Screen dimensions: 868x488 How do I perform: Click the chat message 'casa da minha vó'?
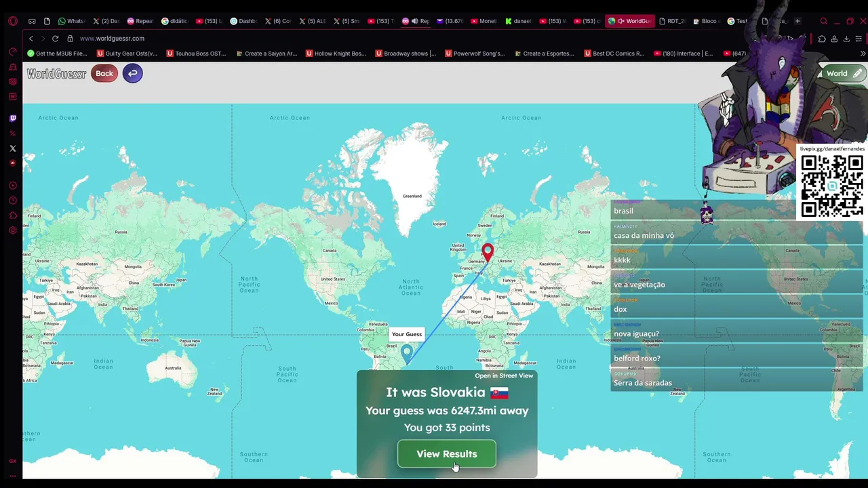644,236
